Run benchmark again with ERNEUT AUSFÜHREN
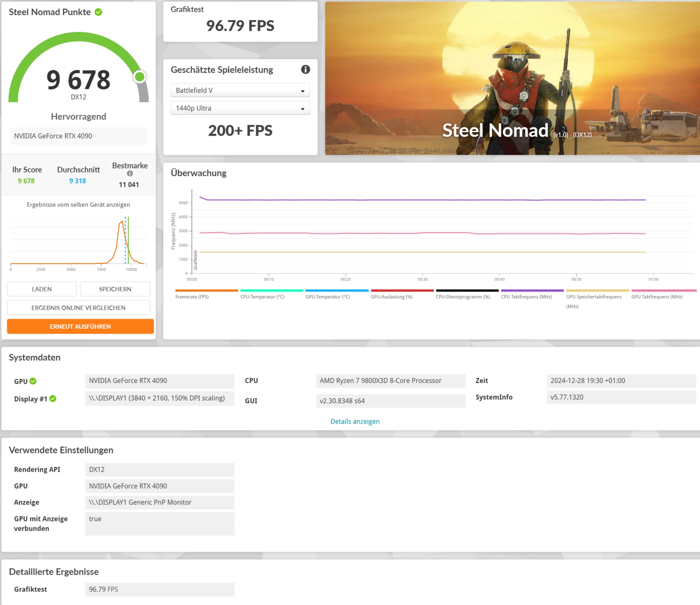Image resolution: width=700 pixels, height=605 pixels. (80, 326)
